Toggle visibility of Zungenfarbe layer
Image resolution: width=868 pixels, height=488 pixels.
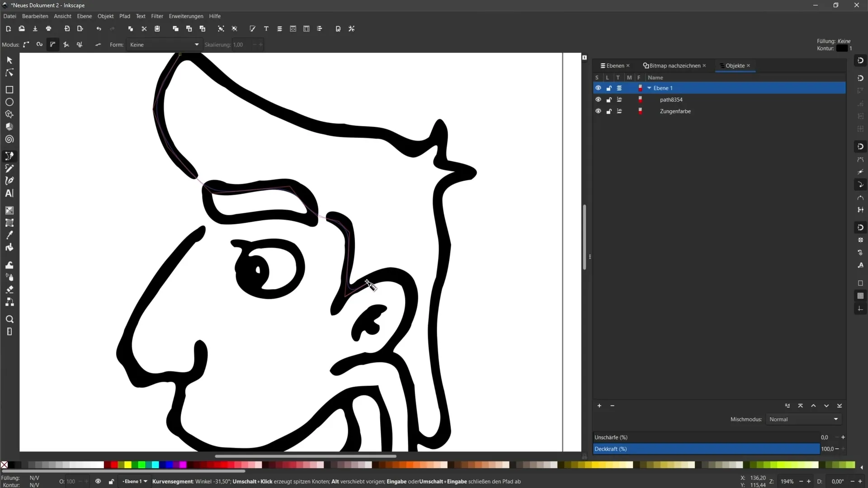point(597,111)
